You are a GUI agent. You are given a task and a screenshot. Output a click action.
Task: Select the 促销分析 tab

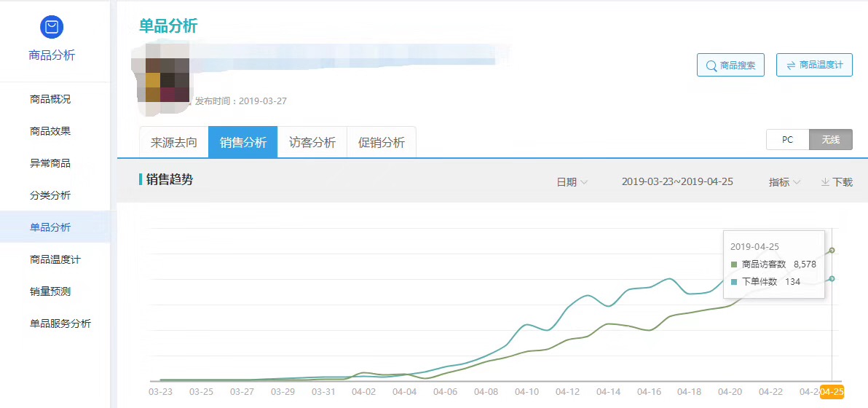tap(382, 142)
